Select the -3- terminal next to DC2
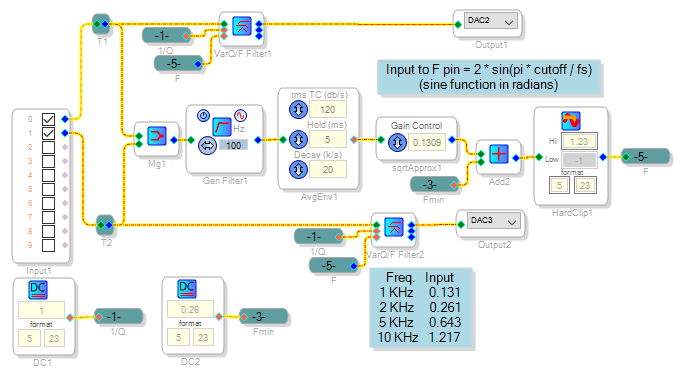 [x=263, y=316]
